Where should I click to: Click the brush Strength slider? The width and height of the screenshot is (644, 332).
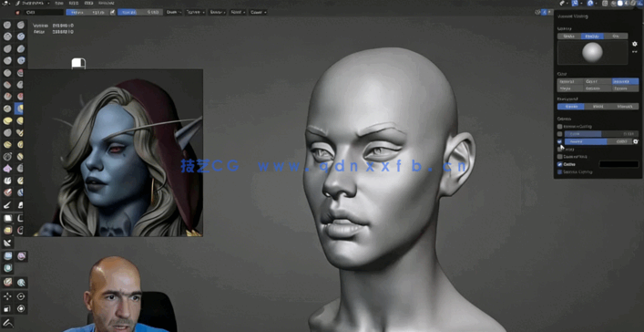[x=139, y=13]
